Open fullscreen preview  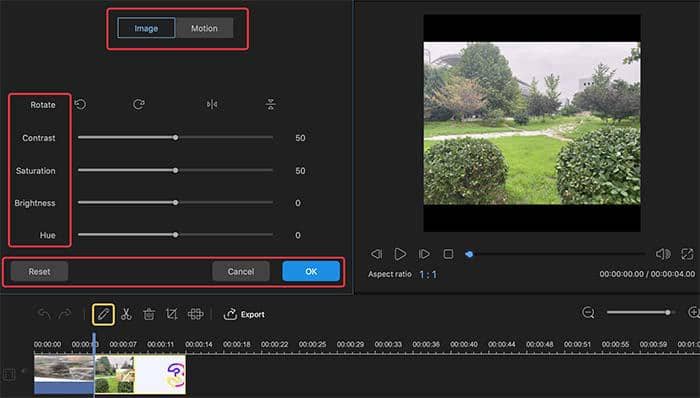[687, 254]
